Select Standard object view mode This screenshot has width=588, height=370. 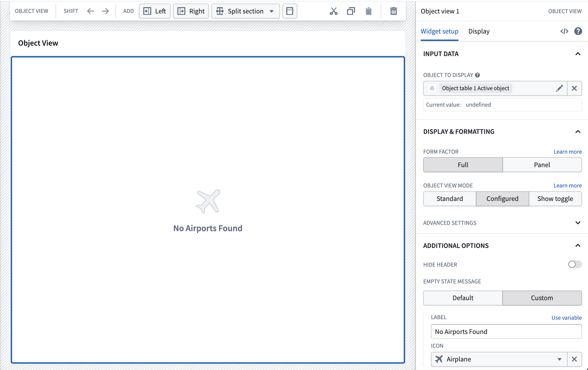coord(450,198)
